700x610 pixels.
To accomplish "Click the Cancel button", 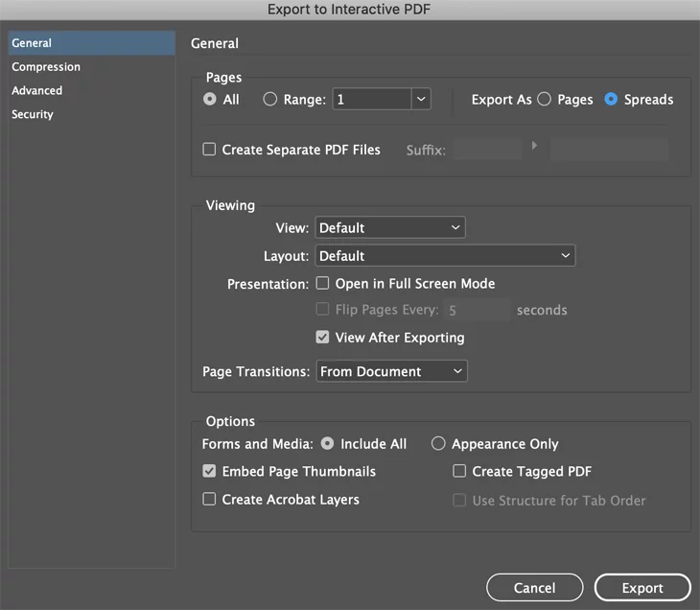I will 534,588.
